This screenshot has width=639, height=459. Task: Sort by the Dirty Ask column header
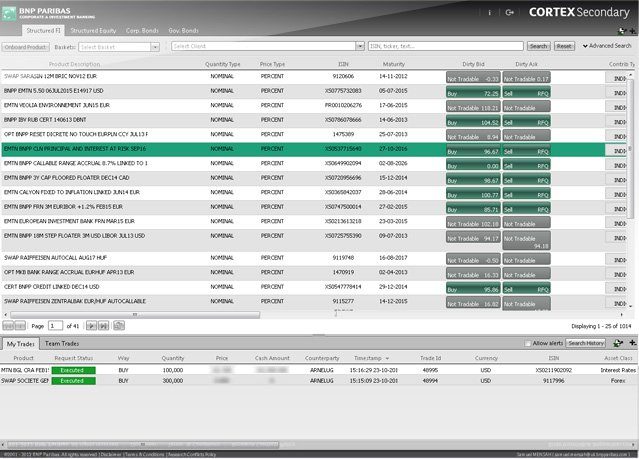pos(526,64)
